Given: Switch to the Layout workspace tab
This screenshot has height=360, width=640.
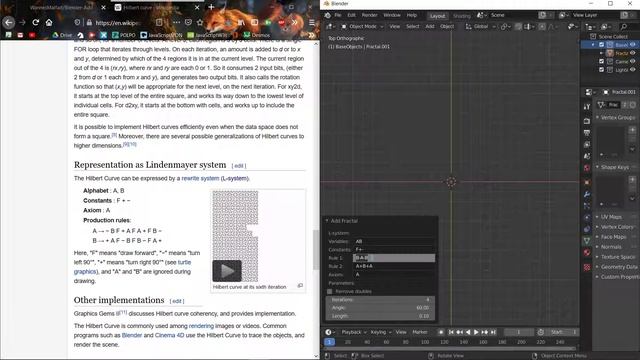Looking at the screenshot, I should pyautogui.click(x=438, y=16).
